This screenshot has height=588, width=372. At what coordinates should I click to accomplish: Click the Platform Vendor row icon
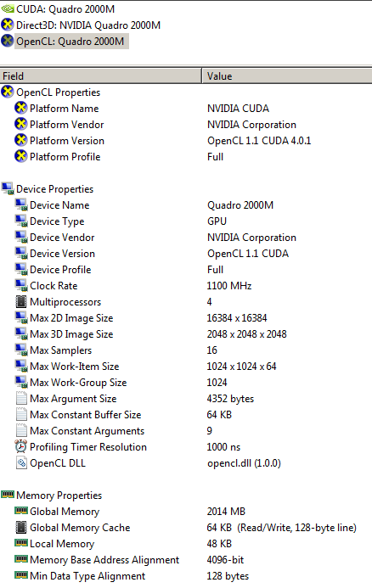(x=21, y=124)
